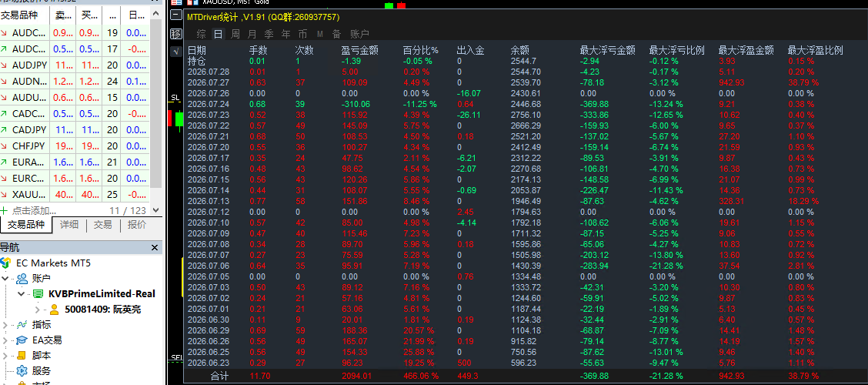Click the 2094.01 total profit value
The image size is (868, 385).
(x=358, y=377)
